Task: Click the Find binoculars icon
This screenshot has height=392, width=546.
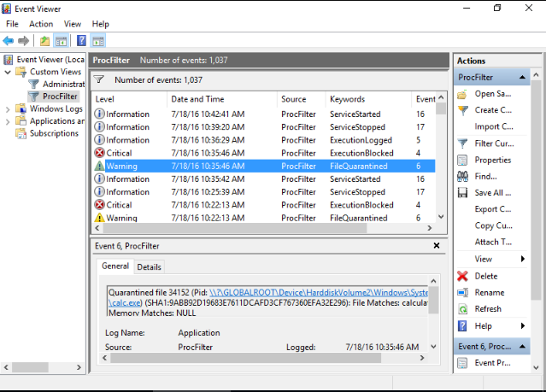Action: coord(463,176)
